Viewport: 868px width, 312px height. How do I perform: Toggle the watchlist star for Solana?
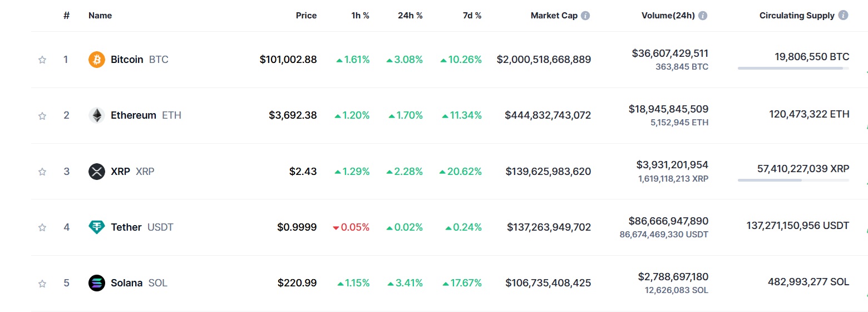click(x=42, y=283)
